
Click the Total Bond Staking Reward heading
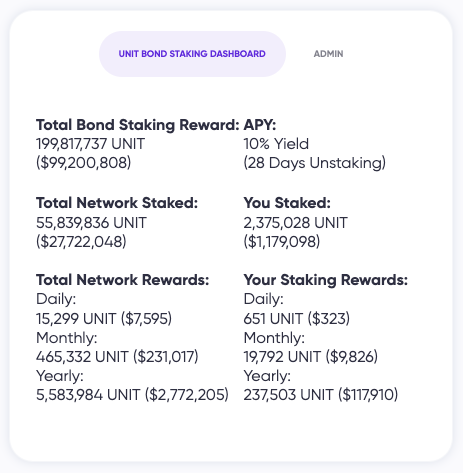pyautogui.click(x=138, y=125)
